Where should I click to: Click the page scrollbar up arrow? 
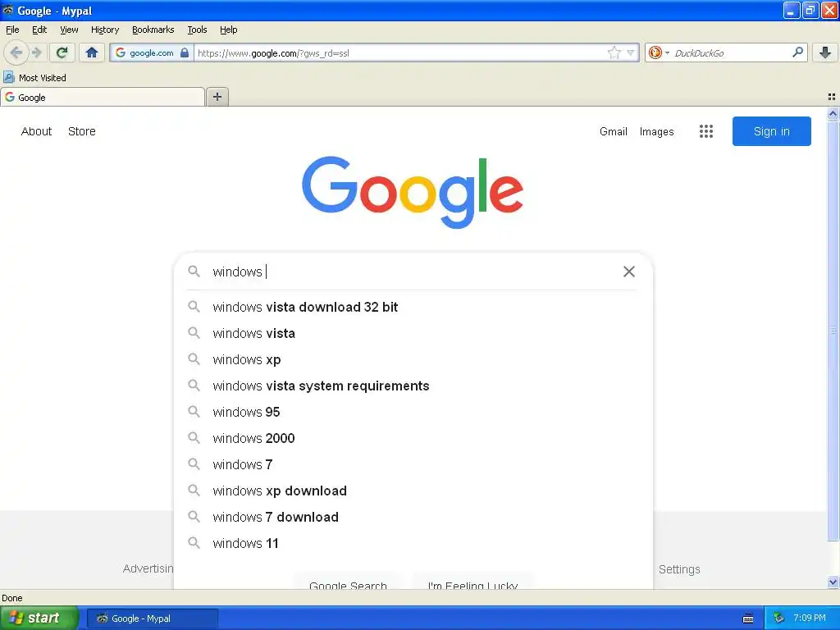[x=833, y=113]
